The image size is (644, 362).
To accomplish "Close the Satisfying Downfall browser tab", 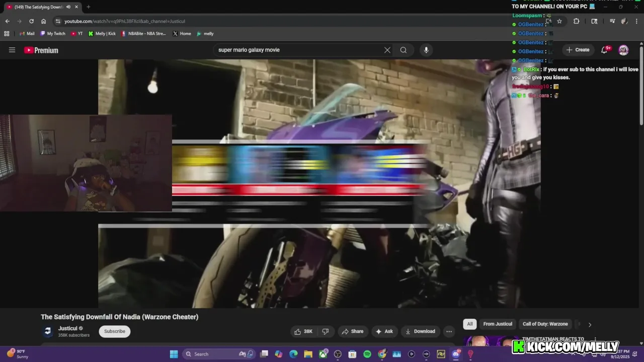I will 76,7.
